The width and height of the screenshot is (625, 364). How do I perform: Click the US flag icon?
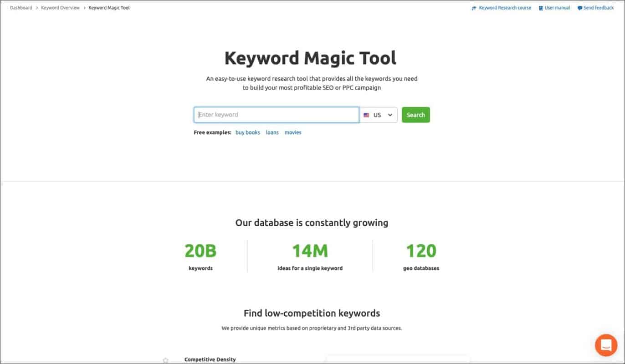366,115
